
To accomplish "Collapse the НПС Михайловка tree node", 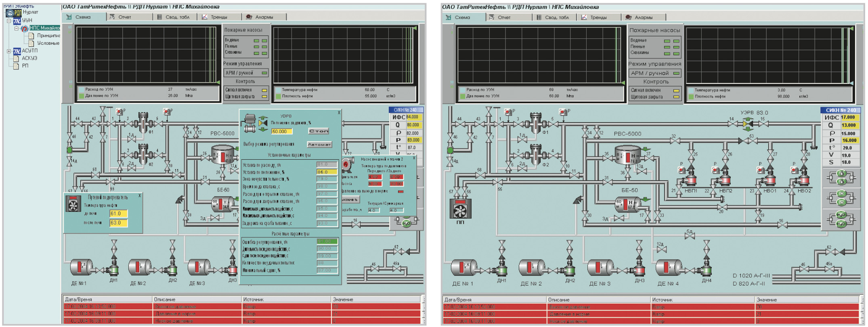I will point(17,28).
